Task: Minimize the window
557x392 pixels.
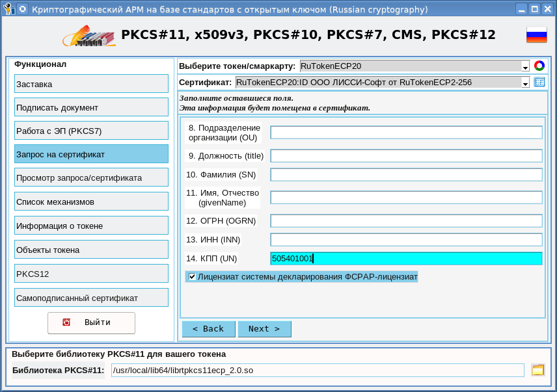Action: click(x=522, y=9)
